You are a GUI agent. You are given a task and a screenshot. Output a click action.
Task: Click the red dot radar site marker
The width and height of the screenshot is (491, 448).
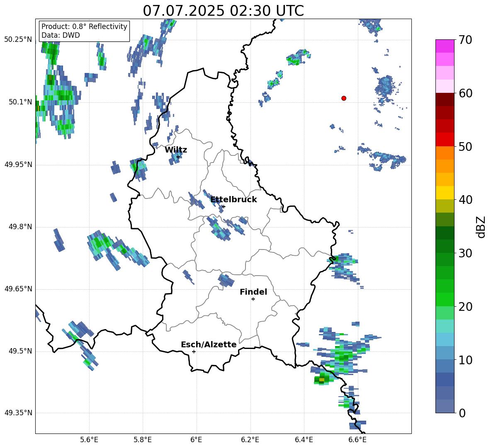coord(344,98)
